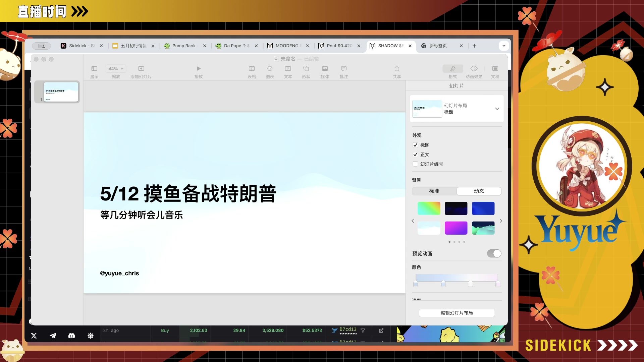Screen dimensions: 644x362
Task: Open the 媒体 media icon
Action: [x=325, y=68]
